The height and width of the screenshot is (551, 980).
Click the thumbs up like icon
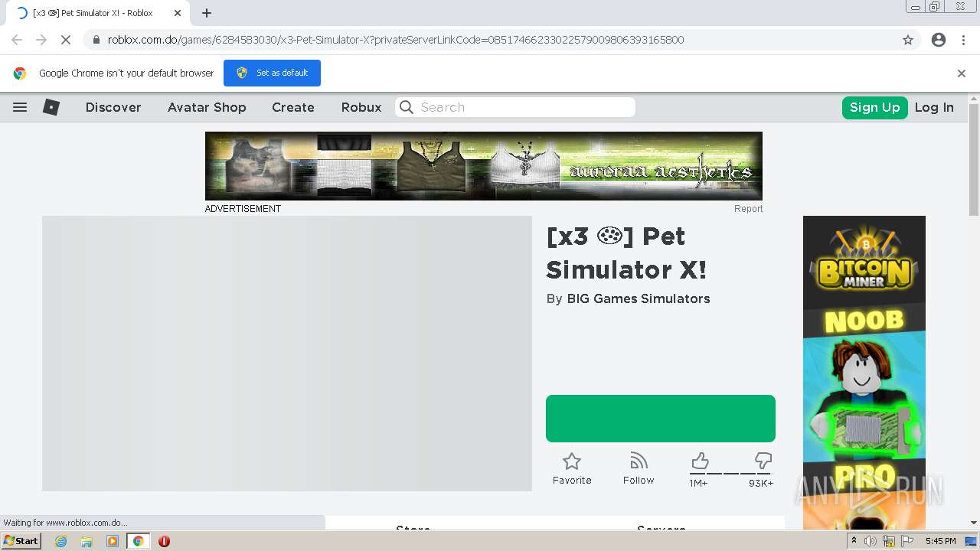(x=699, y=461)
